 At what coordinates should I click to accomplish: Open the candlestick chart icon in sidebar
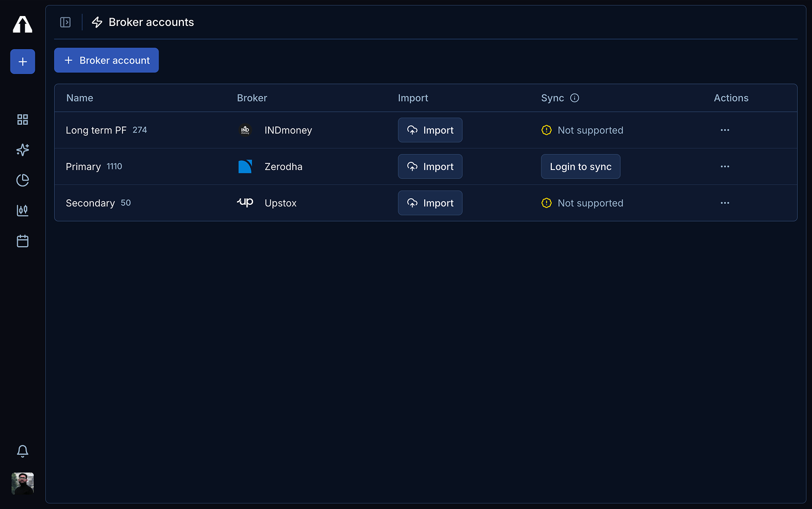[22, 210]
